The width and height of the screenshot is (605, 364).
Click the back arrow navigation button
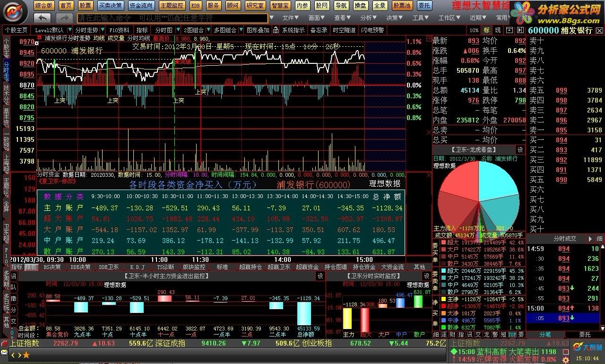click(x=43, y=18)
